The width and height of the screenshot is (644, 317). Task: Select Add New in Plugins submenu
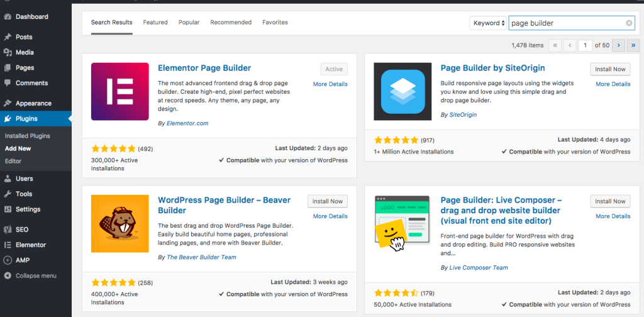click(x=18, y=148)
